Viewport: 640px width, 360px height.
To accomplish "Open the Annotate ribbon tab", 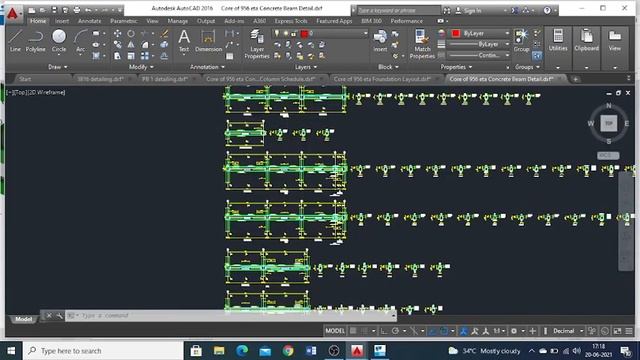I will tap(89, 21).
